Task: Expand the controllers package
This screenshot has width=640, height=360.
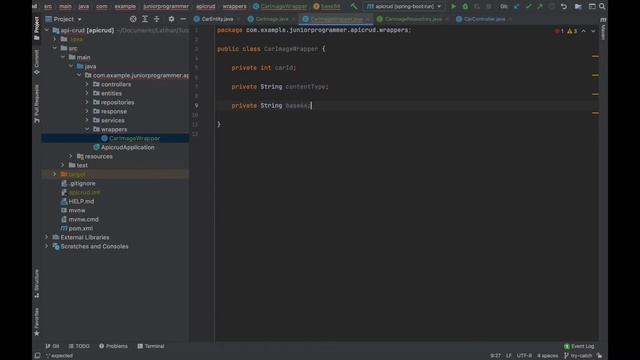Action: [x=87, y=84]
